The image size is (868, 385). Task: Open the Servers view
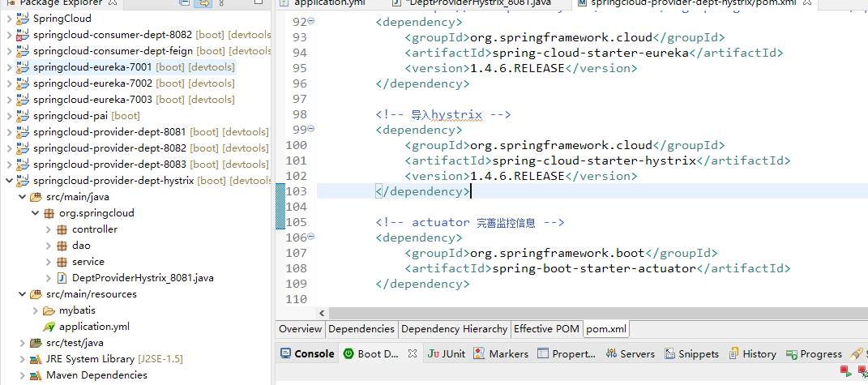click(x=631, y=353)
